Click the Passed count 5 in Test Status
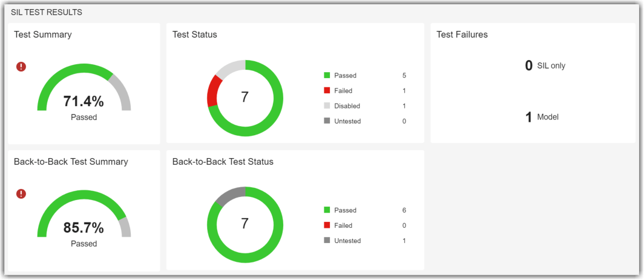This screenshot has width=644, height=280. (x=404, y=76)
